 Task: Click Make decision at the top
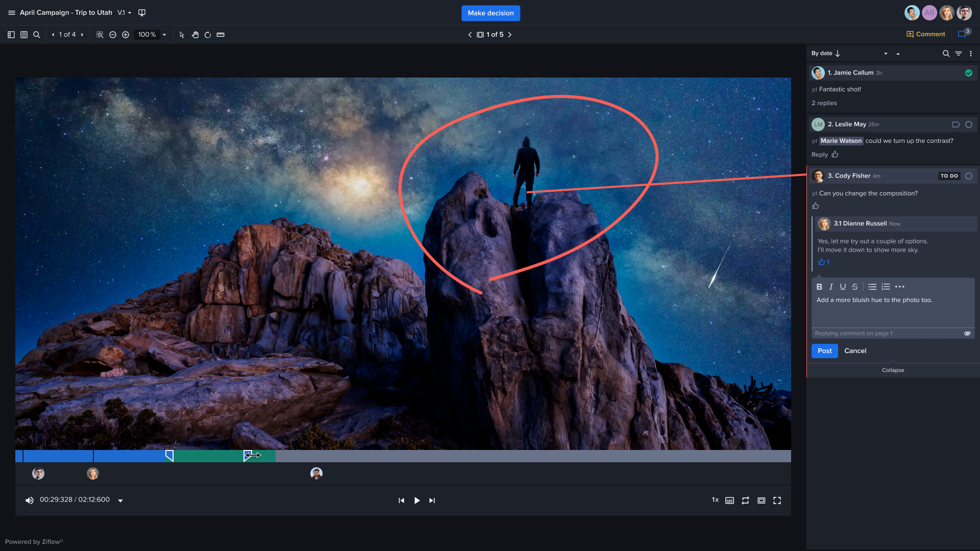[490, 13]
